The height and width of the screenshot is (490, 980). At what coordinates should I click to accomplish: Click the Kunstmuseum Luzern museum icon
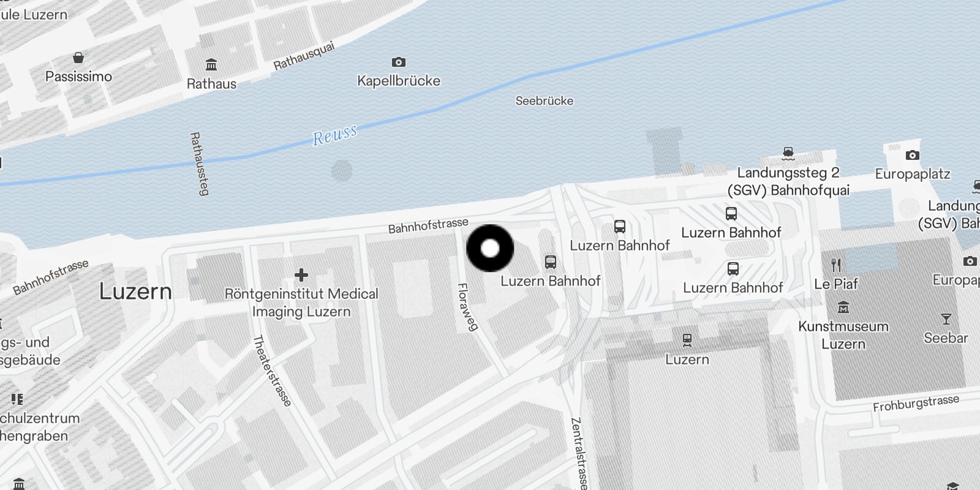pyautogui.click(x=843, y=307)
